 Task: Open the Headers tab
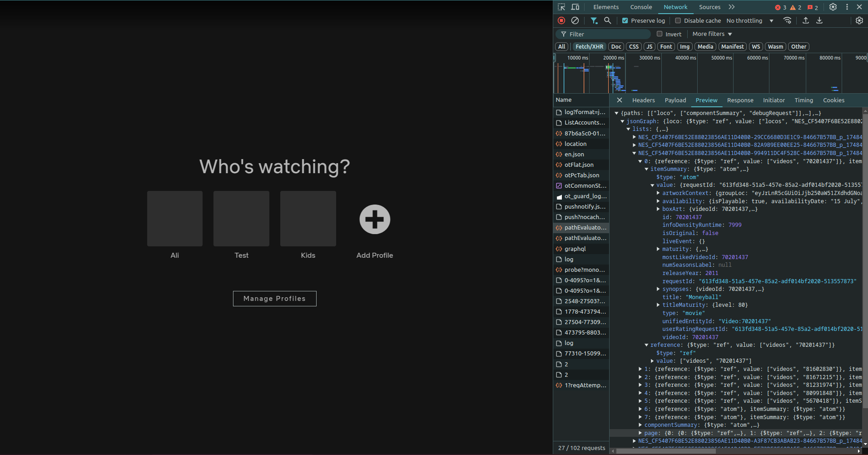tap(644, 100)
